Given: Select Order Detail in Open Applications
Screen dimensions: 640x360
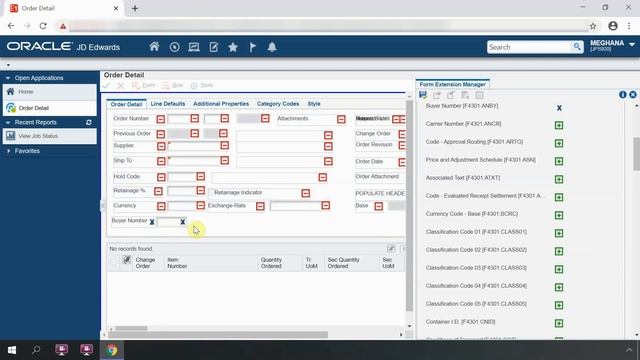Looking at the screenshot, I should point(49,108).
